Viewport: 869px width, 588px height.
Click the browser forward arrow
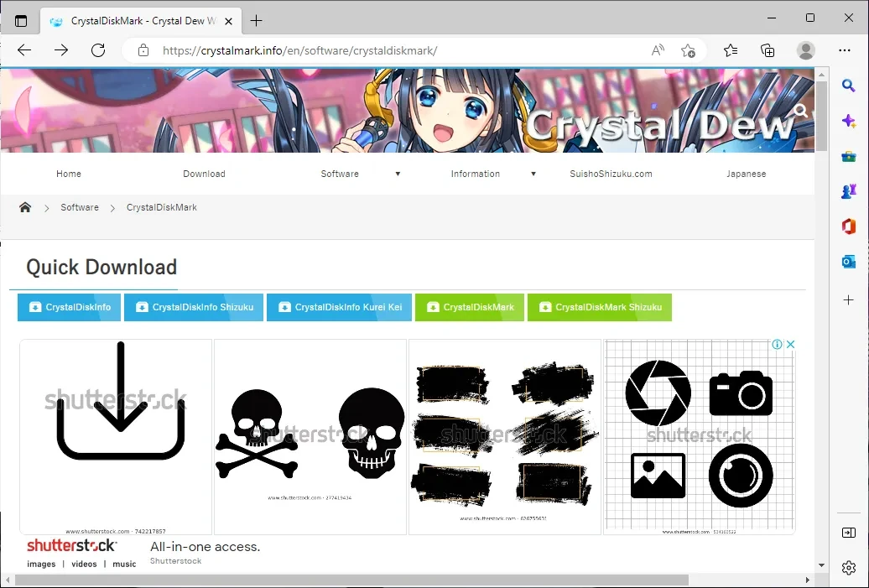61,50
